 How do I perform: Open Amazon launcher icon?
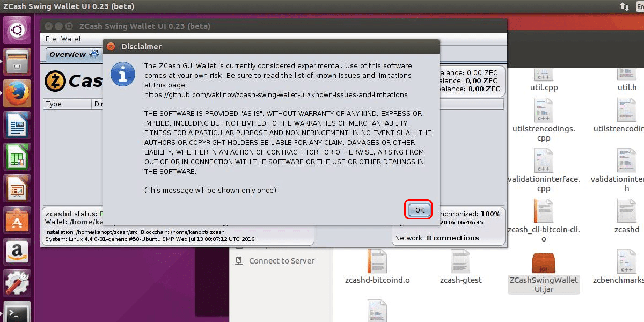pyautogui.click(x=18, y=251)
